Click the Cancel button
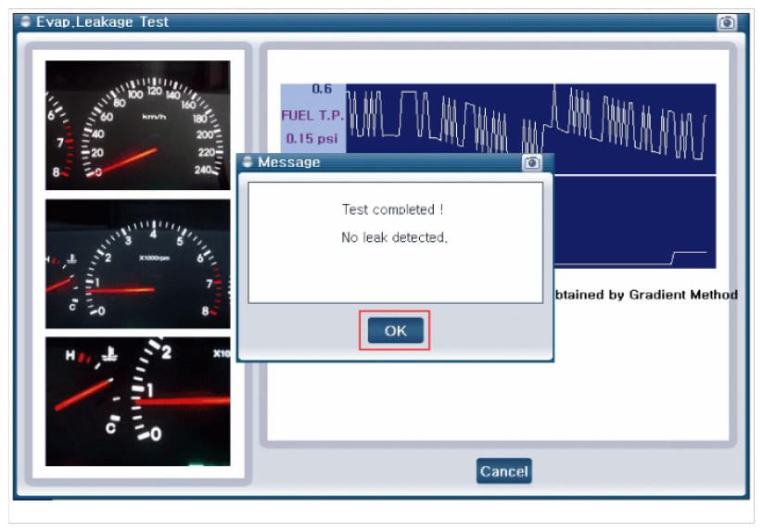This screenshot has width=763, height=532. click(x=503, y=471)
